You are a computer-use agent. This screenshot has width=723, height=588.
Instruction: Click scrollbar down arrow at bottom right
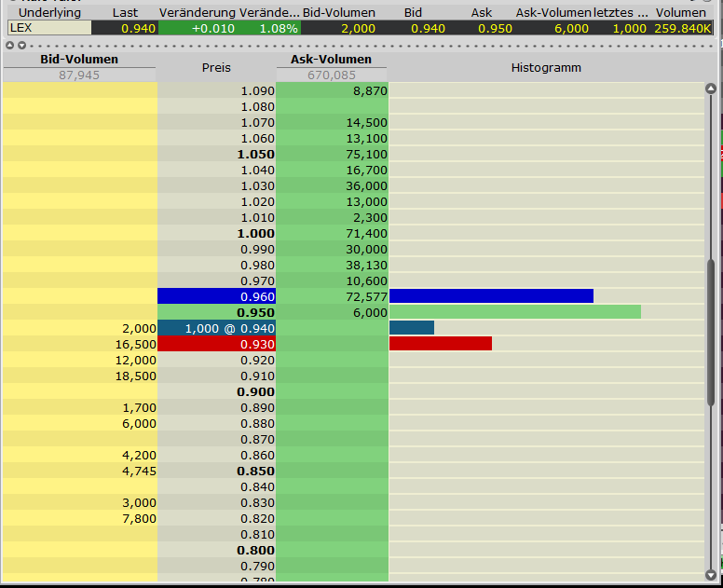click(x=711, y=575)
